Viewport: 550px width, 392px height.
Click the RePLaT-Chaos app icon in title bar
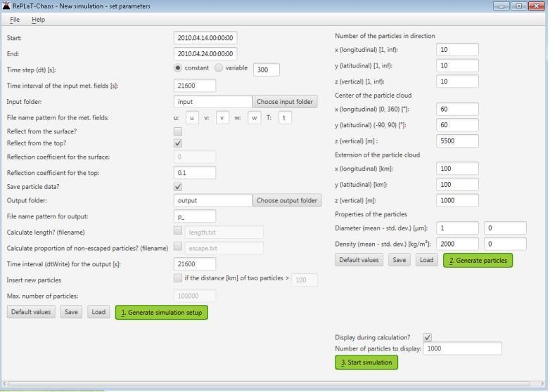pyautogui.click(x=6, y=6)
